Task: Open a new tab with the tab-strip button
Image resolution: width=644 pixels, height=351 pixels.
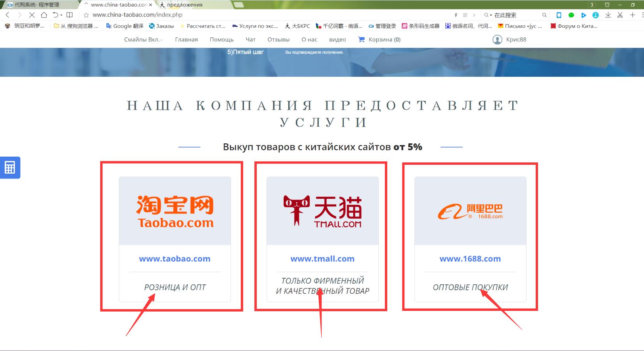Action: coord(238,5)
